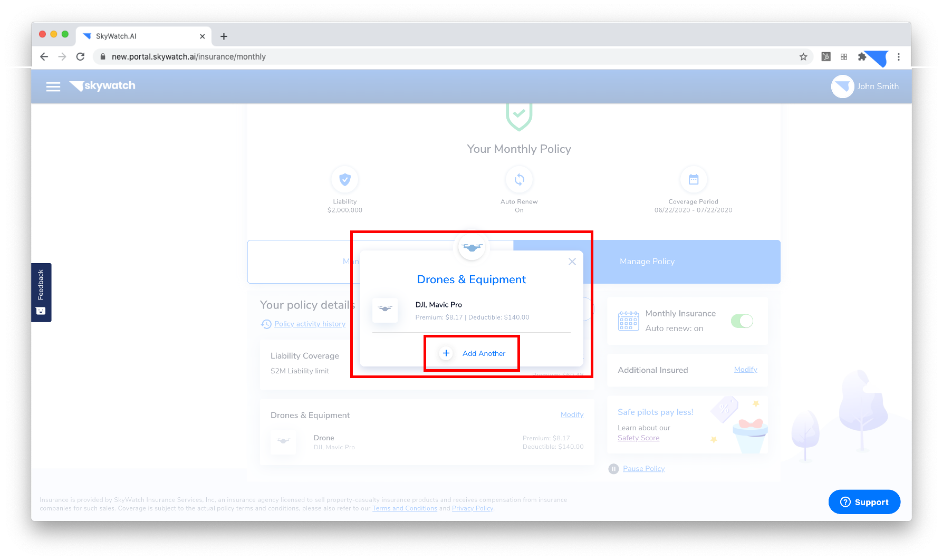Click the $2,000,000 liability amount
The image size is (942, 560).
click(345, 210)
